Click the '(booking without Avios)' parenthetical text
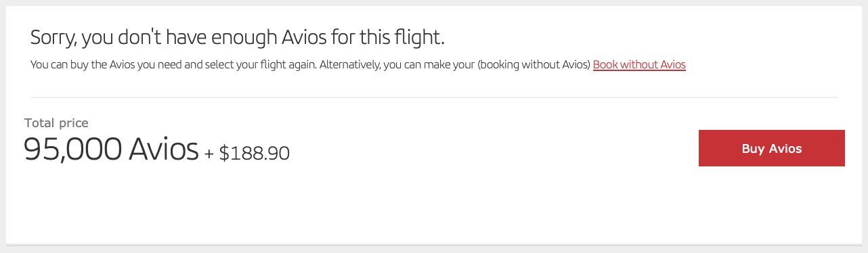868x253 pixels. [534, 65]
